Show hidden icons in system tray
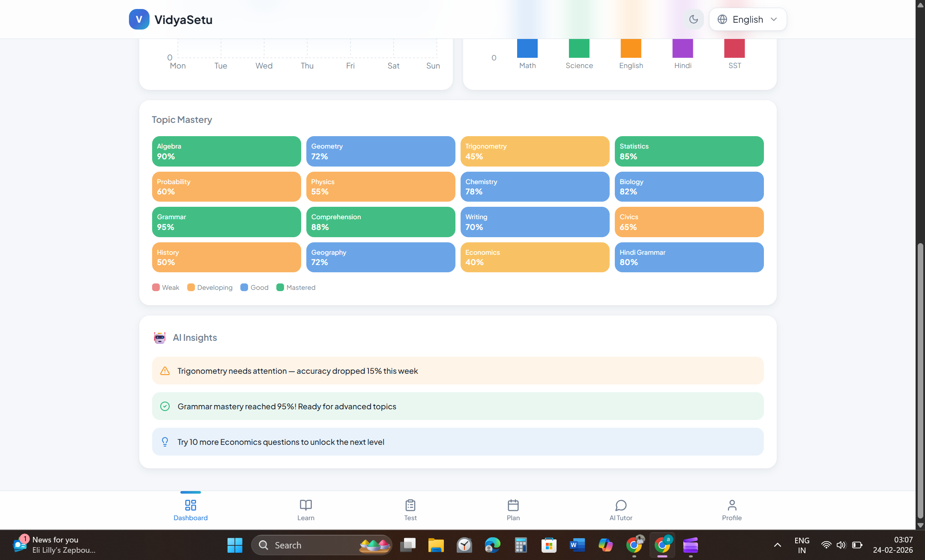925x560 pixels. point(777,545)
